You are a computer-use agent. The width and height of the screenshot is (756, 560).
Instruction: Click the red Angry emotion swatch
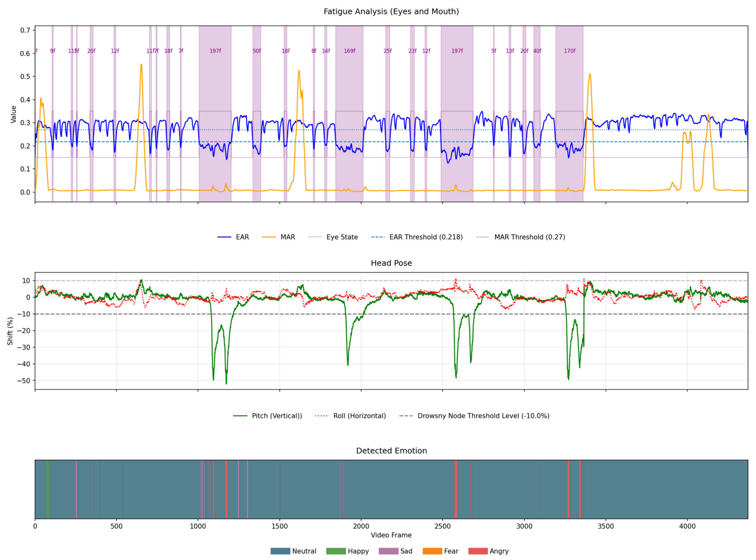pyautogui.click(x=478, y=551)
